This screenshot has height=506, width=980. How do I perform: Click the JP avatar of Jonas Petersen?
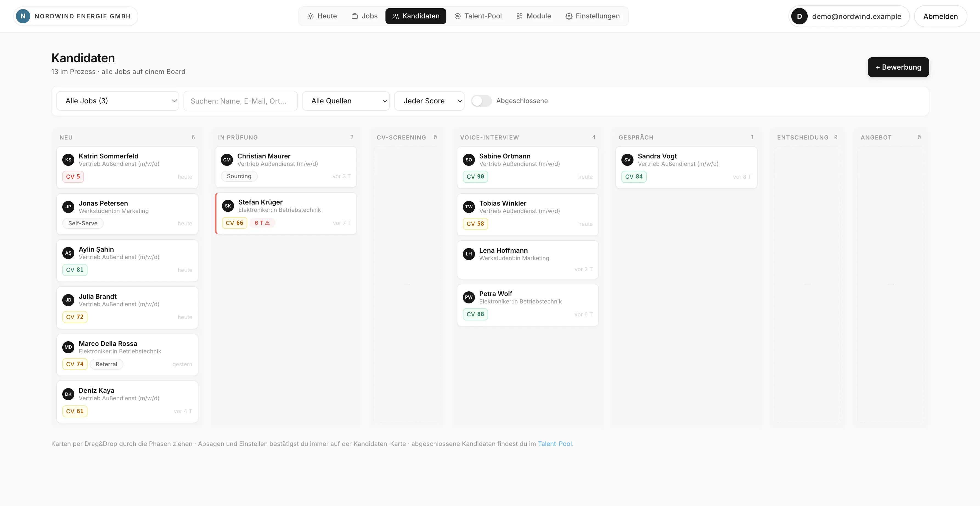68,207
